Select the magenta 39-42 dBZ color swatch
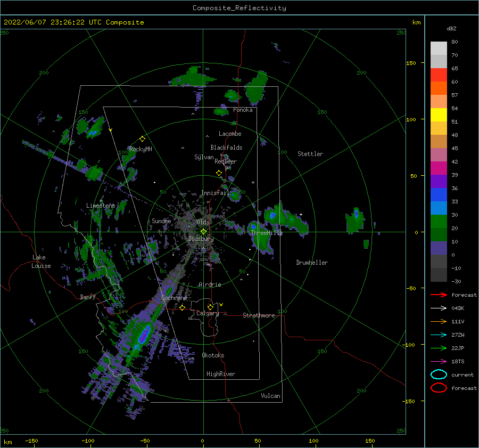 pyautogui.click(x=439, y=168)
